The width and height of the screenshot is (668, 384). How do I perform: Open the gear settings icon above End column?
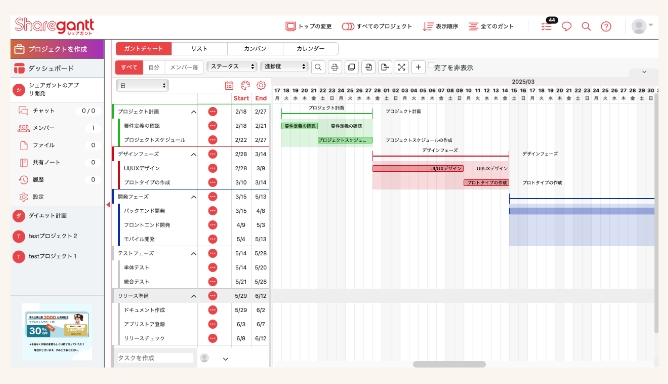point(261,85)
